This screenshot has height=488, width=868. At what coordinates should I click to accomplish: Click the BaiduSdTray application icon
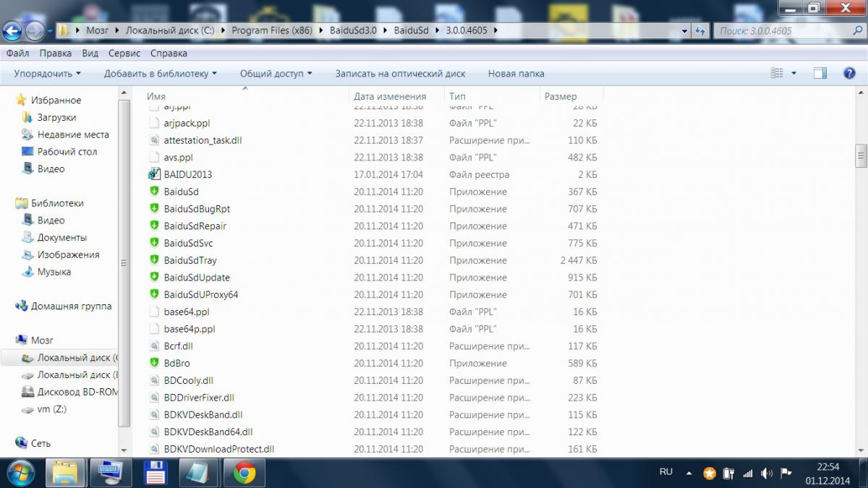153,260
